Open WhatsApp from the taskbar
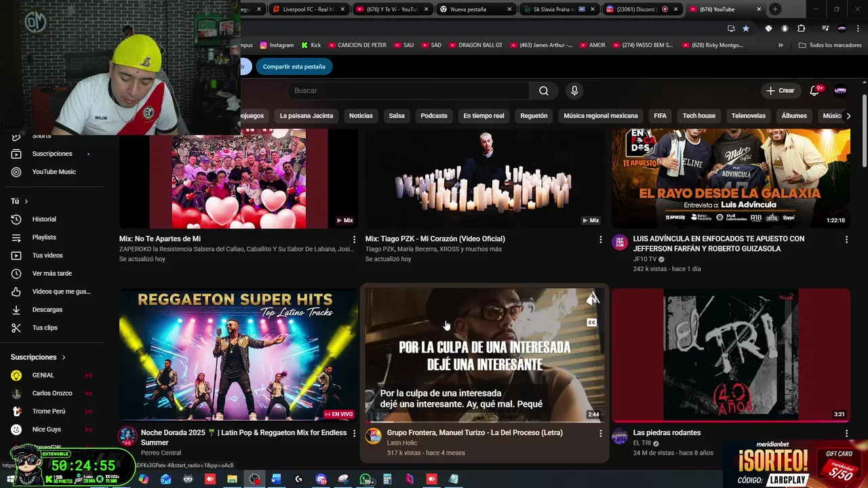This screenshot has height=488, width=868. pos(366,479)
